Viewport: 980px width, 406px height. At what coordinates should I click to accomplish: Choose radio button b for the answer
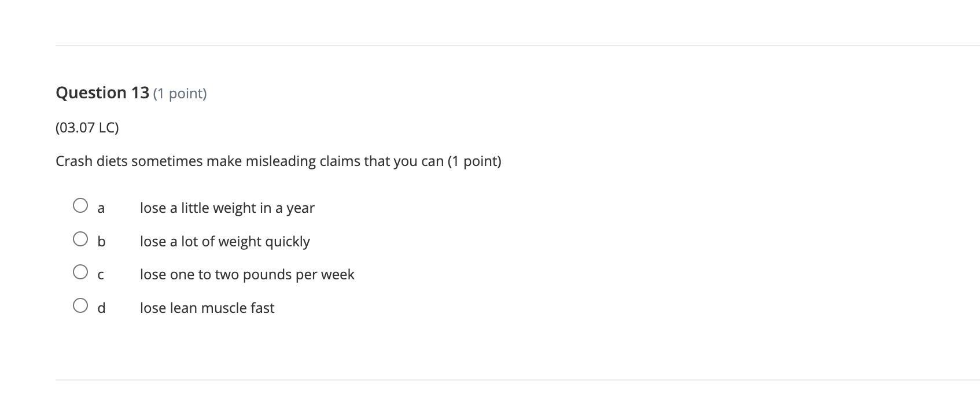click(x=80, y=239)
